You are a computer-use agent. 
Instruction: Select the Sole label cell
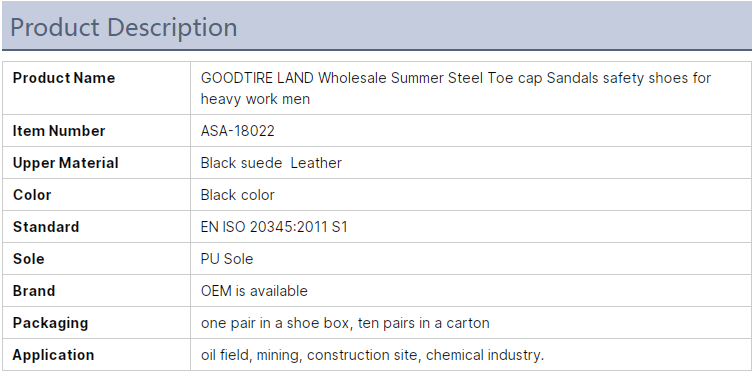pos(97,259)
